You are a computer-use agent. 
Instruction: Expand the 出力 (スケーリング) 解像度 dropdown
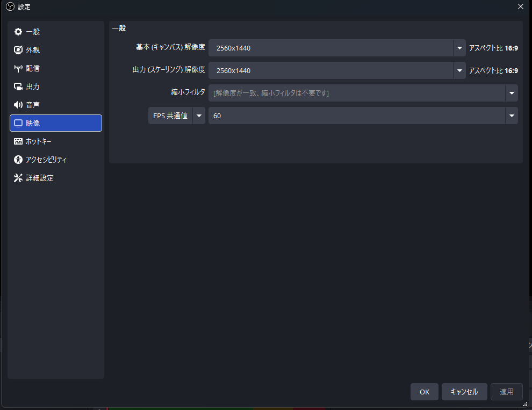pos(459,70)
